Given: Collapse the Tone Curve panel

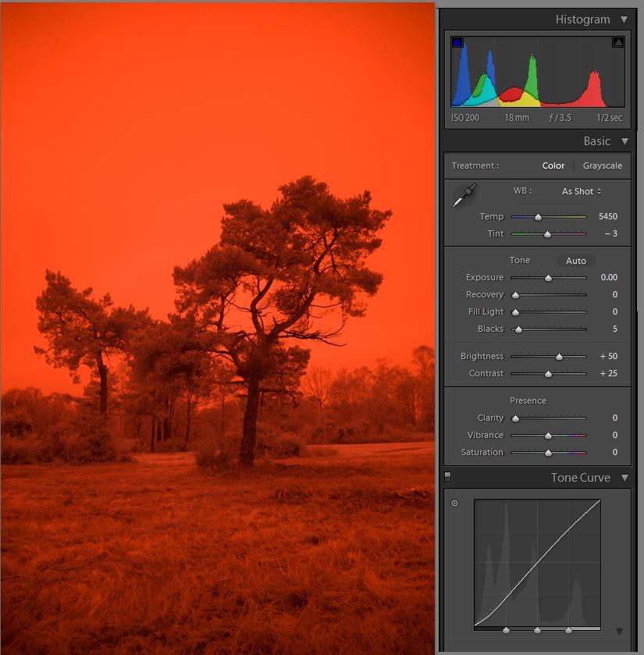Looking at the screenshot, I should (x=624, y=478).
